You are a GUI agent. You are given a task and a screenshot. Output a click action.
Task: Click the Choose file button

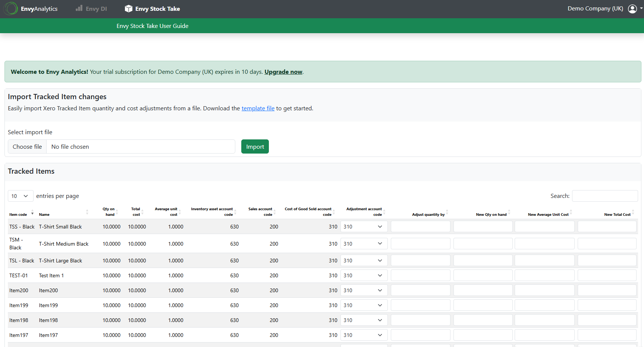click(x=27, y=146)
